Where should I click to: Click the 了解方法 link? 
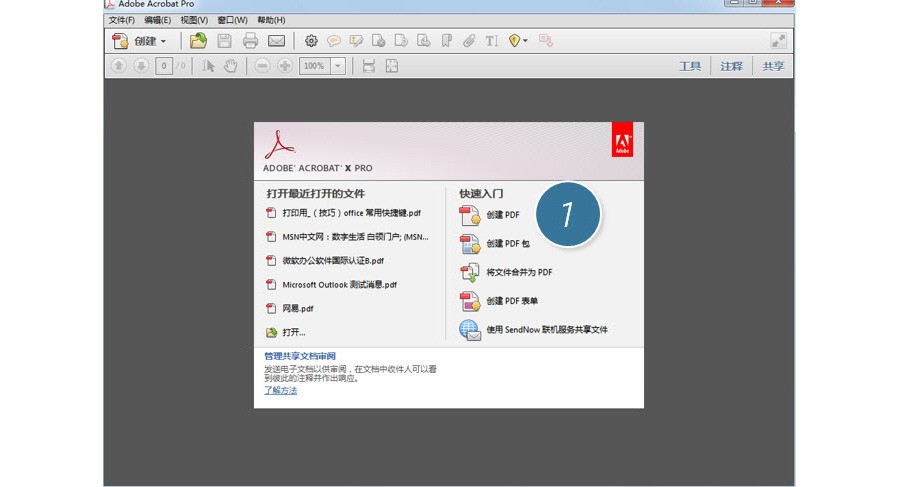[281, 391]
